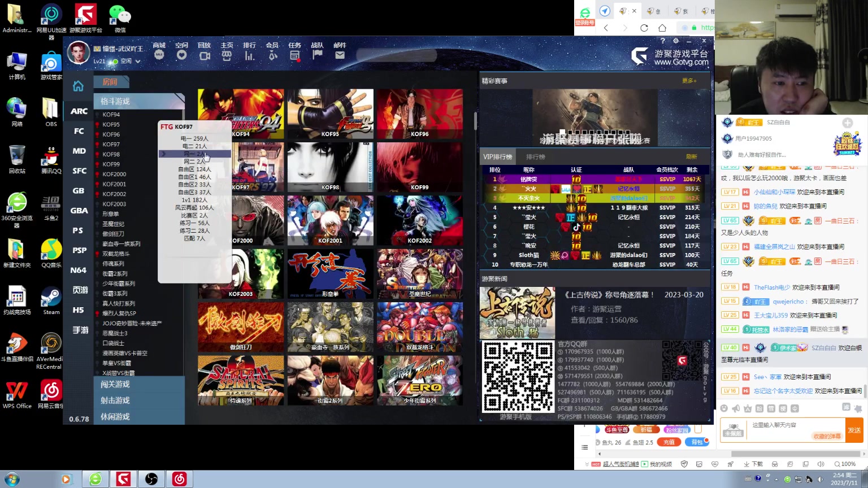This screenshot has height=488, width=868.
Task: Expand the 闯关游戏 category
Action: [138, 384]
